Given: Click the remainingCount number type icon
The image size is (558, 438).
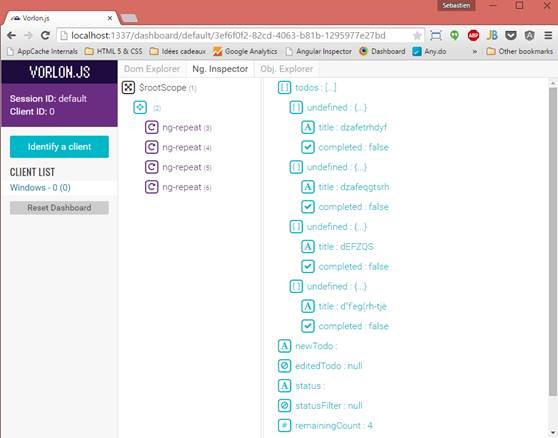Looking at the screenshot, I should (x=284, y=426).
